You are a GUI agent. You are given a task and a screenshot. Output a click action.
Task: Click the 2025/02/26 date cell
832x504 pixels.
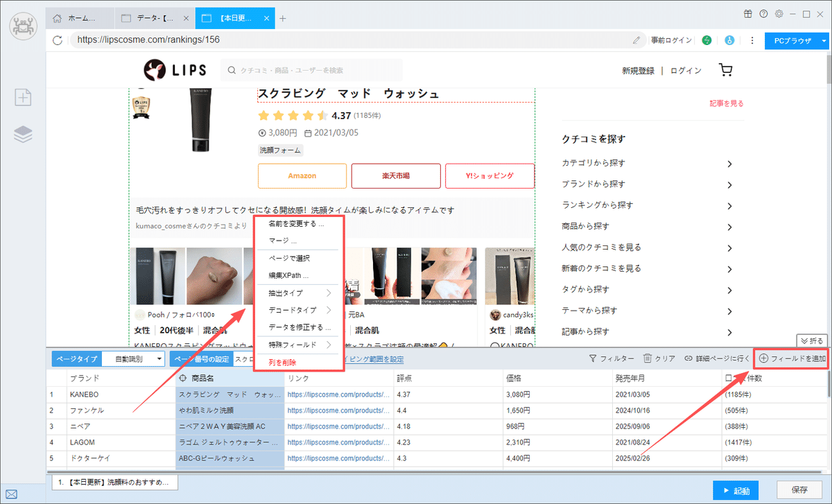click(x=666, y=458)
